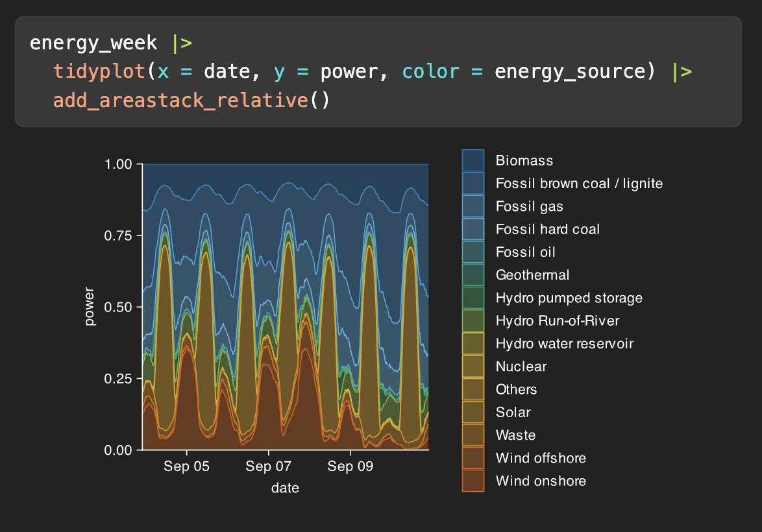Click the 'Sep 09' x-axis tick label
Image resolution: width=762 pixels, height=532 pixels.
coord(350,466)
